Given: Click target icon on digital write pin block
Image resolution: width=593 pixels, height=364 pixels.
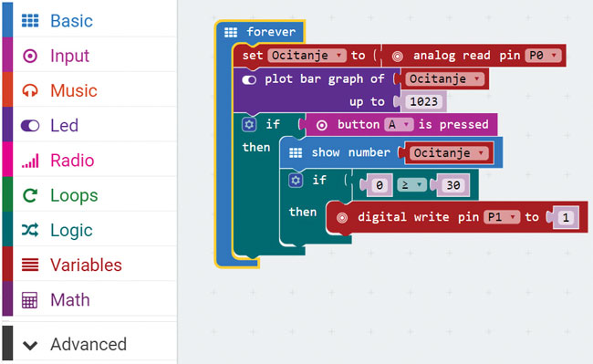Looking at the screenshot, I should [x=342, y=218].
